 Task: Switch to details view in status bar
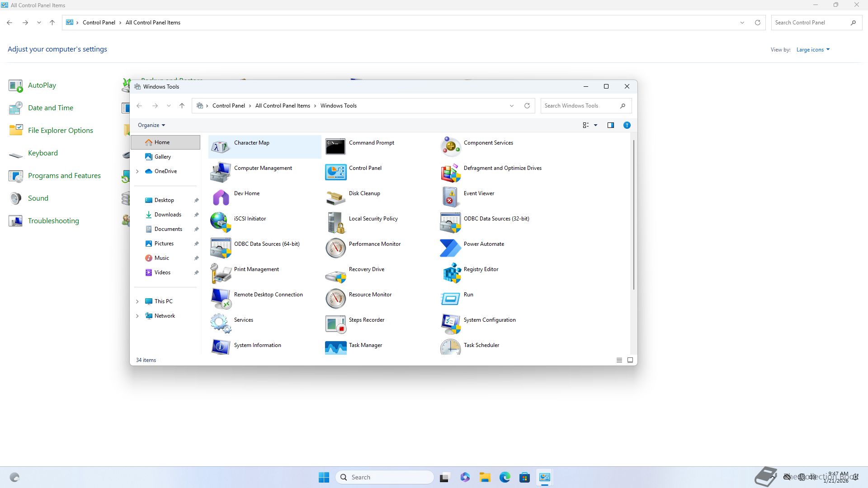(619, 360)
